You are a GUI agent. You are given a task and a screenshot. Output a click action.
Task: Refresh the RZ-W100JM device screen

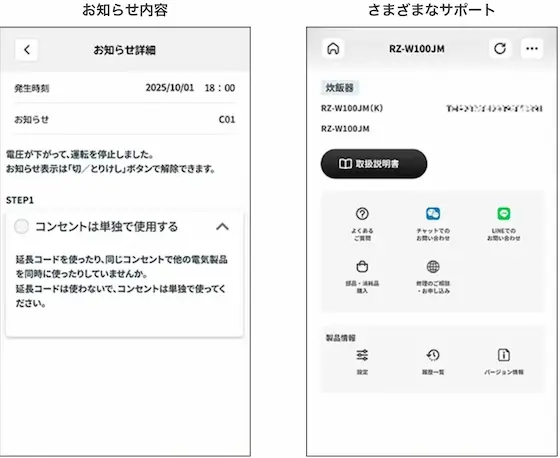point(500,49)
